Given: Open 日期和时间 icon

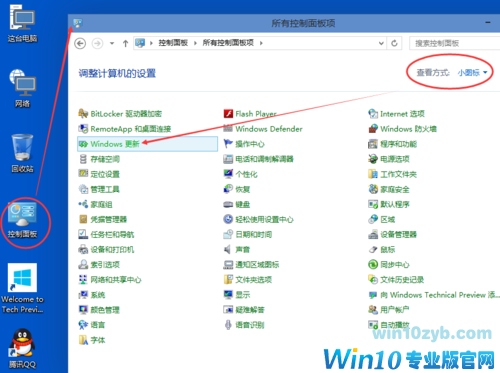Looking at the screenshot, I should (228, 234).
